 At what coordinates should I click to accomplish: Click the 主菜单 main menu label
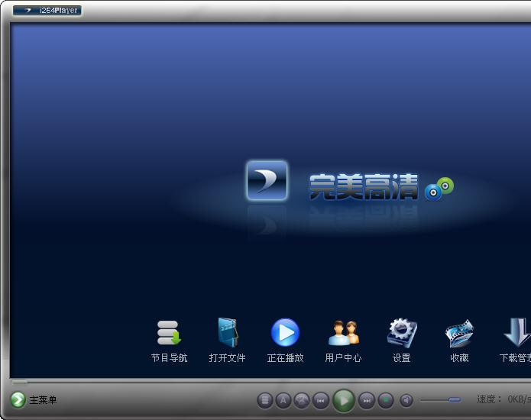point(43,400)
